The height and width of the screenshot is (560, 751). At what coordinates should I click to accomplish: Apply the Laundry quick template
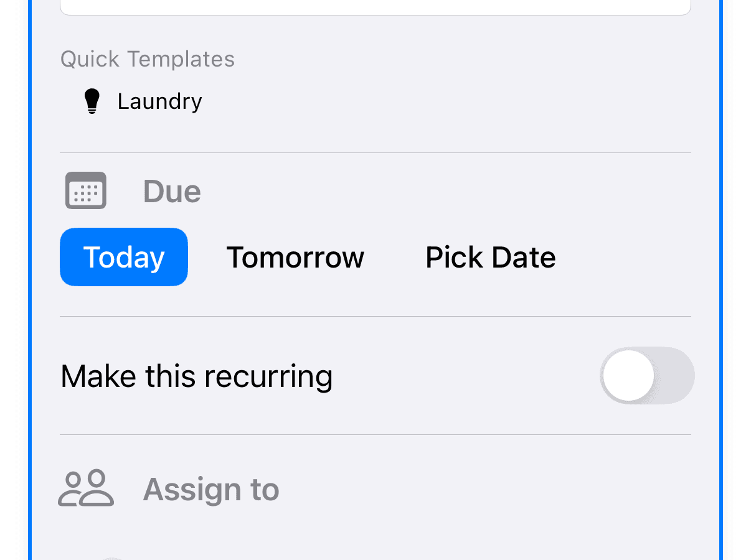(159, 101)
